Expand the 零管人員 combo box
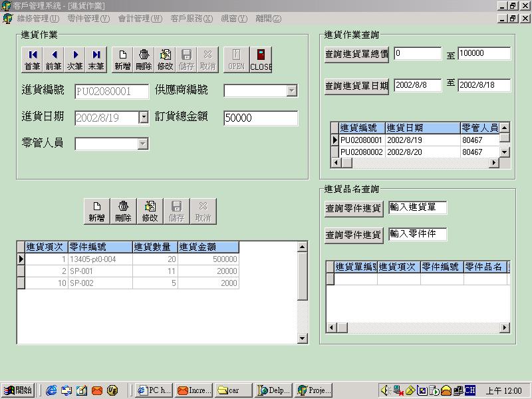Image resolution: width=532 pixels, height=399 pixels. 143,144
